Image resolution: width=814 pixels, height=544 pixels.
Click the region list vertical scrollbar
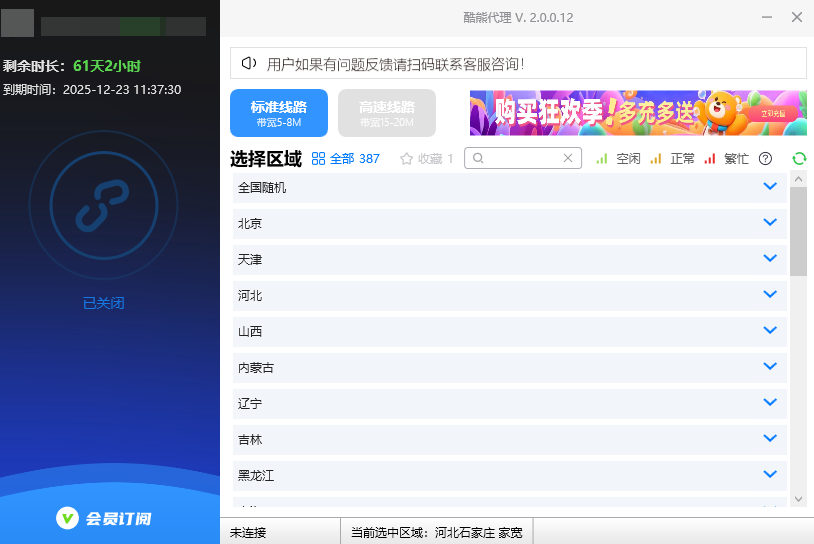pyautogui.click(x=798, y=230)
